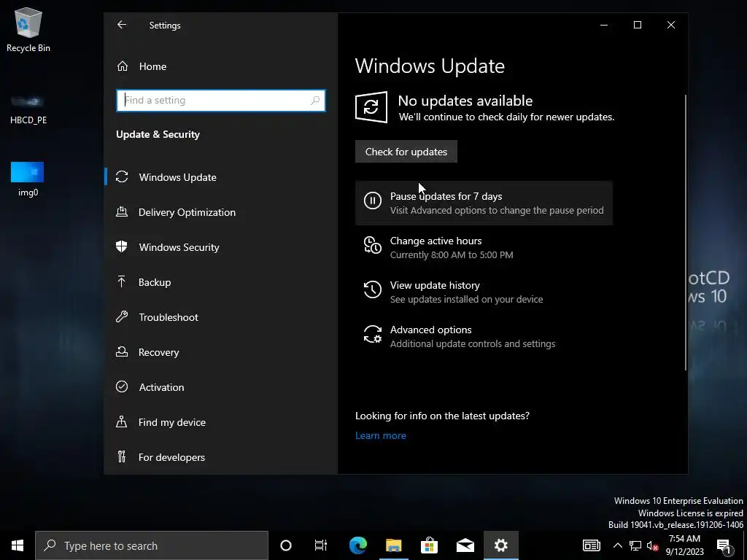The height and width of the screenshot is (560, 747).
Task: Click the Settings window vertical scrollbar
Action: click(x=686, y=233)
